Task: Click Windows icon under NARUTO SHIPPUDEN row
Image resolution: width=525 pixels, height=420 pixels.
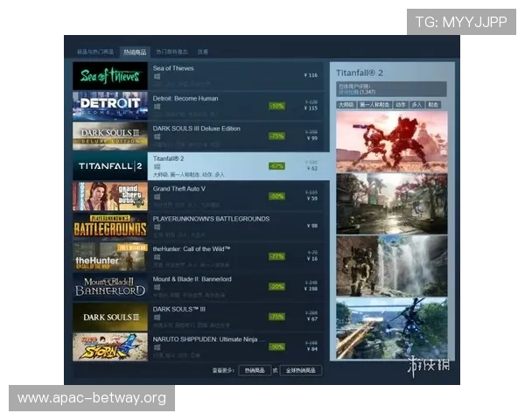Action: (x=157, y=347)
